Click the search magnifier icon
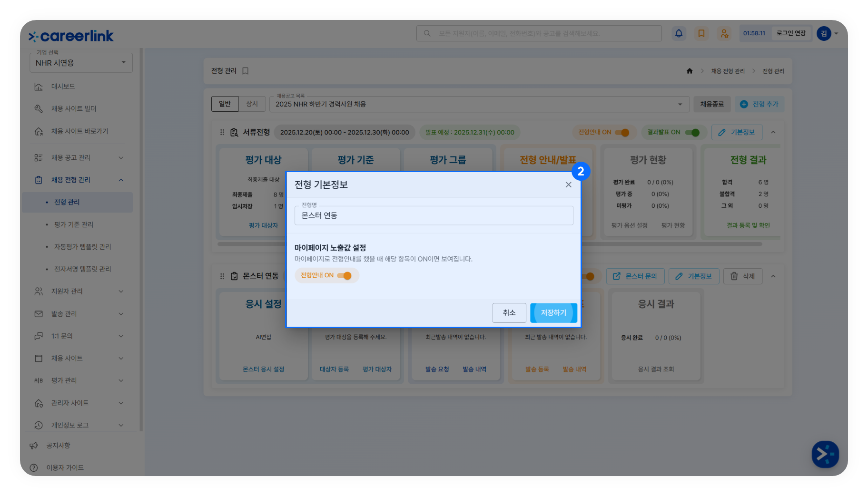 (x=427, y=33)
